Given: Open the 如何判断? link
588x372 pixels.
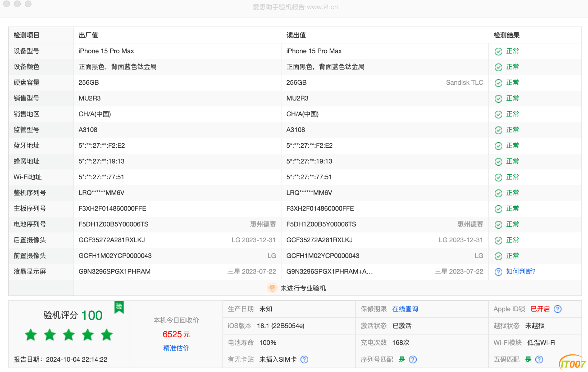Looking at the screenshot, I should click(521, 271).
